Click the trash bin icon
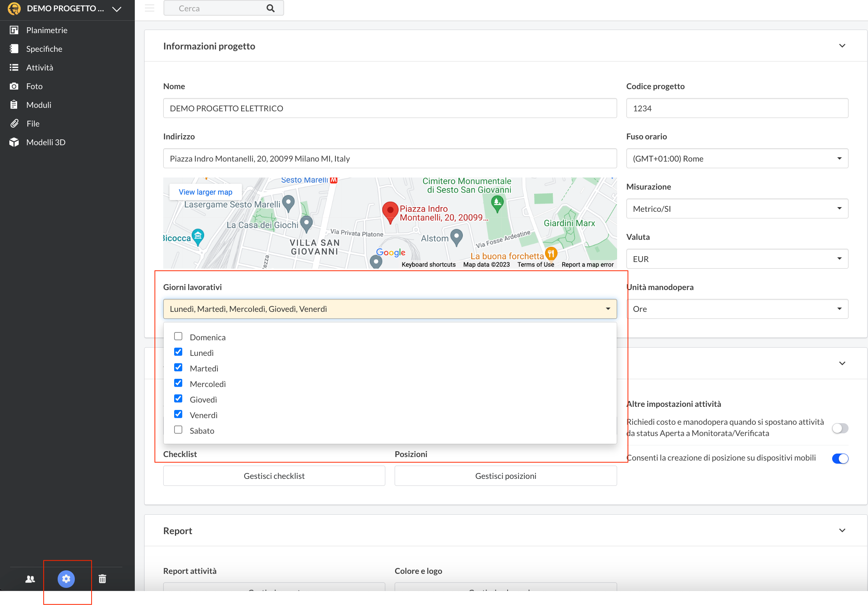Viewport: 868px width, 605px height. 102,579
